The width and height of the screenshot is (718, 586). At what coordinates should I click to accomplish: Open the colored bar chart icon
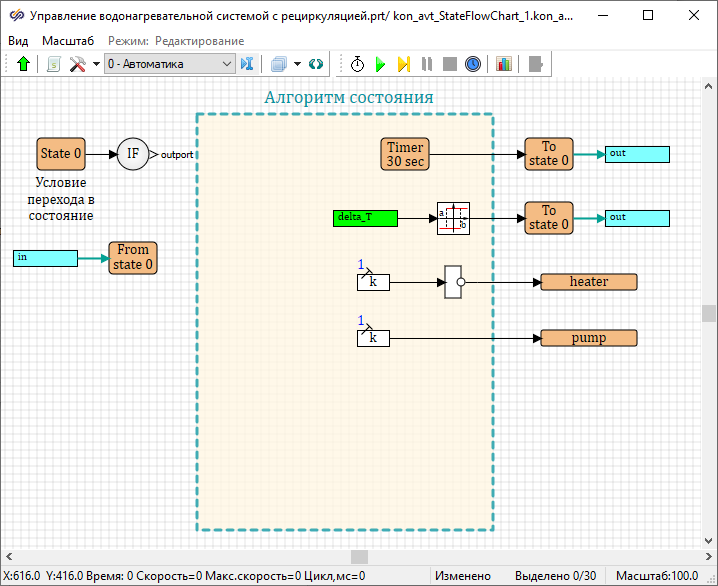point(503,64)
